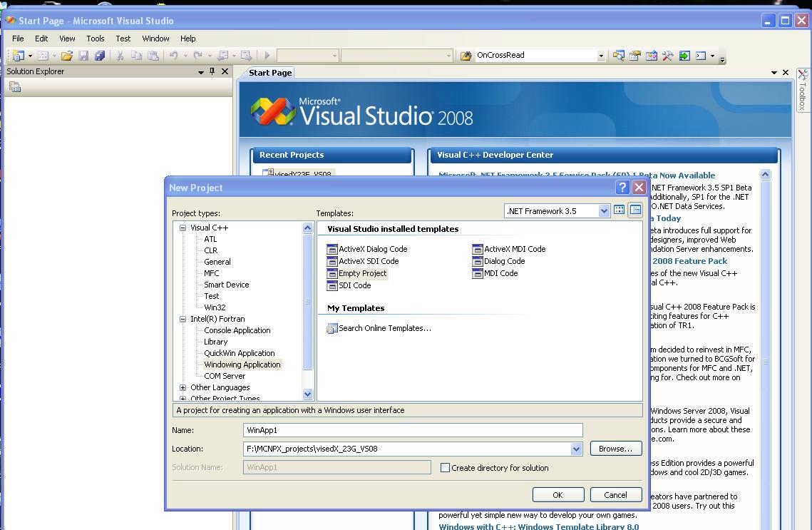Select the ActiveX Dialog Code template

tap(367, 249)
